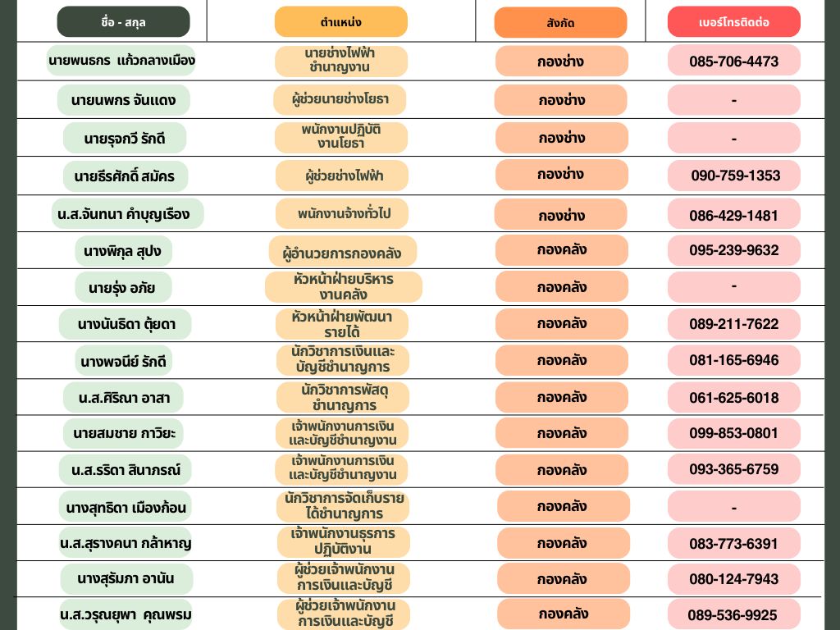Select the name นายธีรศักดิ์ สมัคร
Screen dimensions: 840x630
coord(125,176)
